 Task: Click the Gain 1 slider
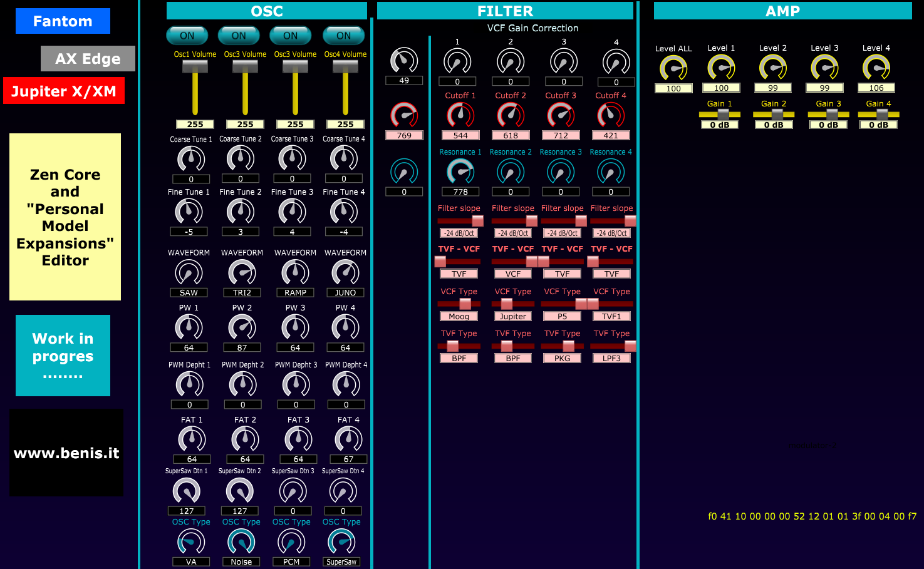pyautogui.click(x=720, y=115)
